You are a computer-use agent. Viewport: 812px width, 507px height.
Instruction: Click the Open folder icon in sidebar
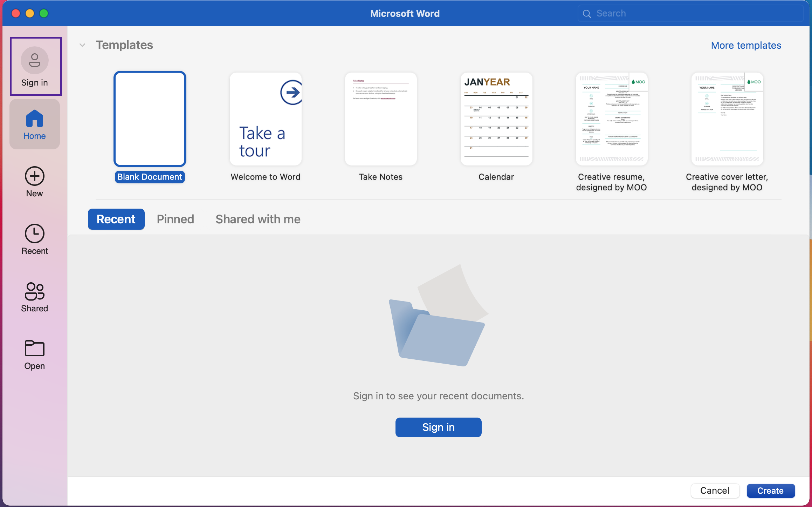pyautogui.click(x=35, y=348)
